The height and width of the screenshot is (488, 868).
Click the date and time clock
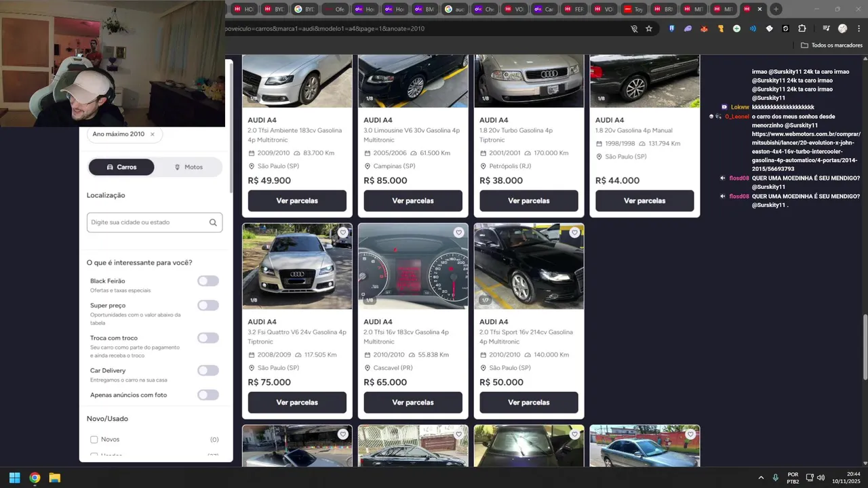coord(846,478)
